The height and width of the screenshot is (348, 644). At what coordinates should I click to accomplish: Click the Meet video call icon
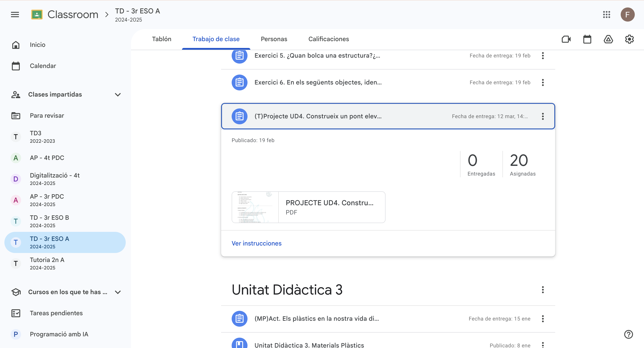click(566, 39)
